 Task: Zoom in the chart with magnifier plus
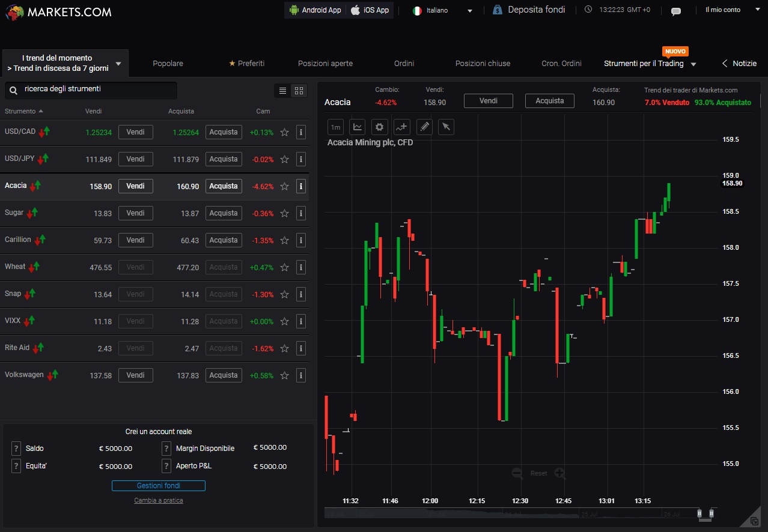click(560, 473)
